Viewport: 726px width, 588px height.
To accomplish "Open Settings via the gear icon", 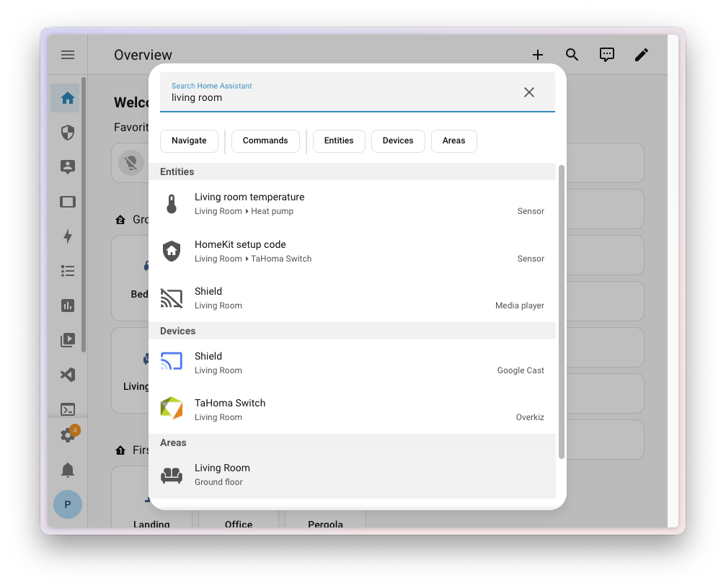I will [x=67, y=434].
